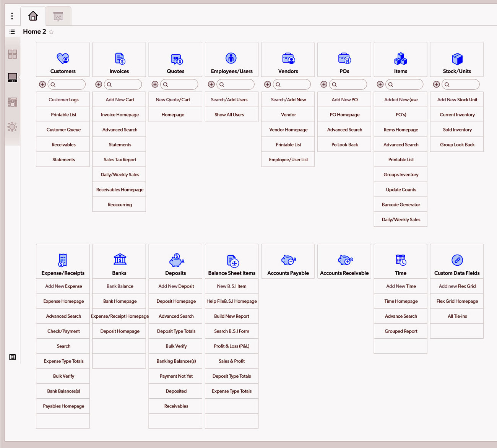Screen dimensions: 497x448
Task: Open the Customers module icon
Action: pos(63,58)
